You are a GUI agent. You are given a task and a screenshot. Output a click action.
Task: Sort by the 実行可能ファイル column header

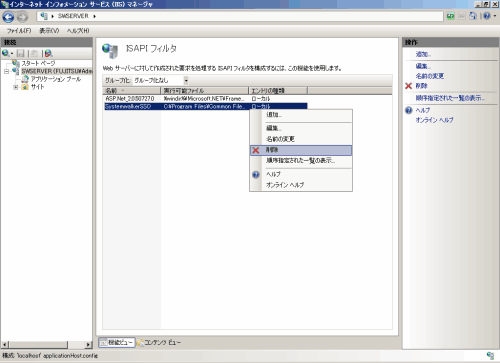pyautogui.click(x=205, y=91)
